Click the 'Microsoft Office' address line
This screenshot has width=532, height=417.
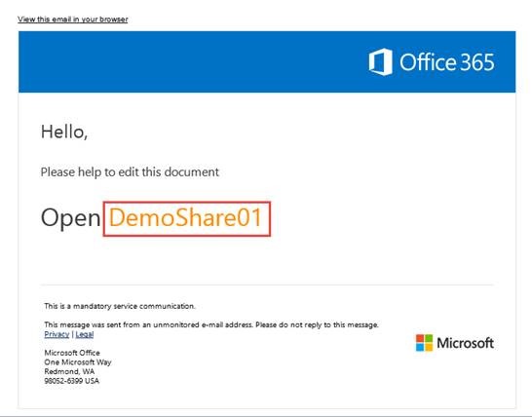[x=72, y=353]
